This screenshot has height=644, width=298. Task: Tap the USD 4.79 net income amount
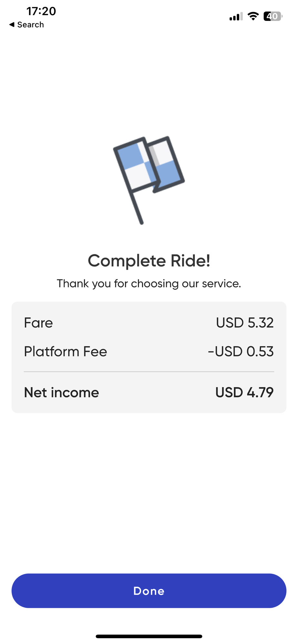(x=244, y=393)
